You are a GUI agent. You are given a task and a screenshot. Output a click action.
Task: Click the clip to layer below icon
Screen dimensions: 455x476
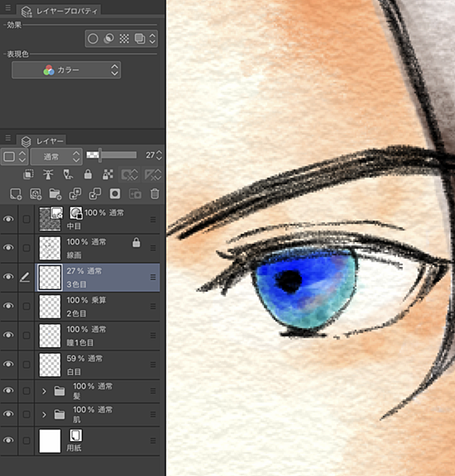tap(28, 174)
